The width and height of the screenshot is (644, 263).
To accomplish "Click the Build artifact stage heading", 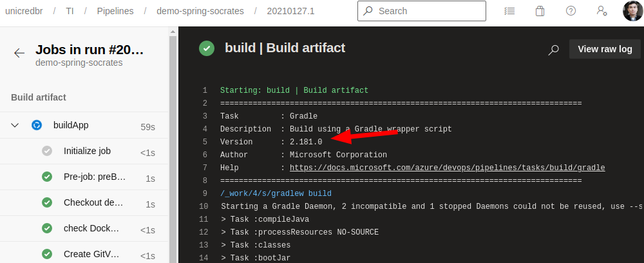I will pyautogui.click(x=39, y=97).
